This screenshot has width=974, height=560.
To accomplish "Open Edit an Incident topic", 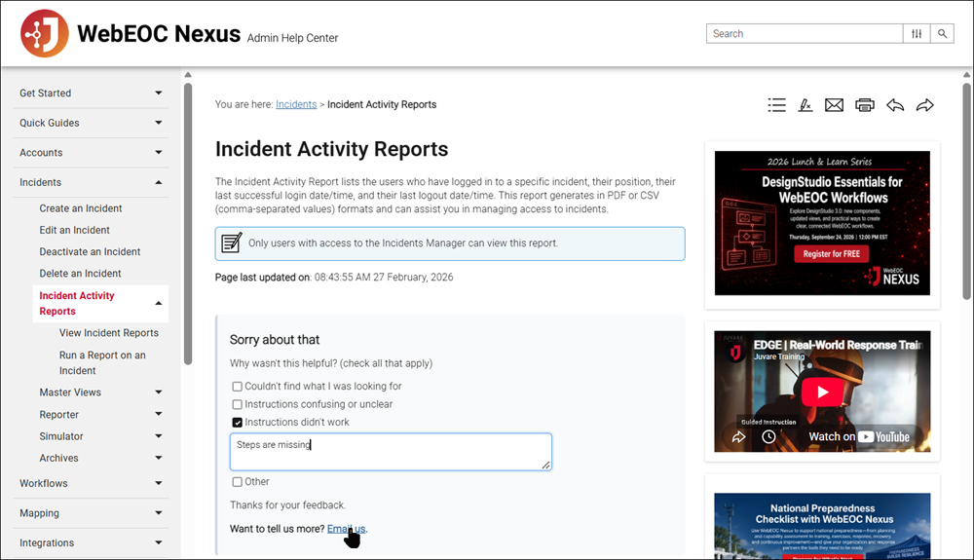I will click(75, 231).
